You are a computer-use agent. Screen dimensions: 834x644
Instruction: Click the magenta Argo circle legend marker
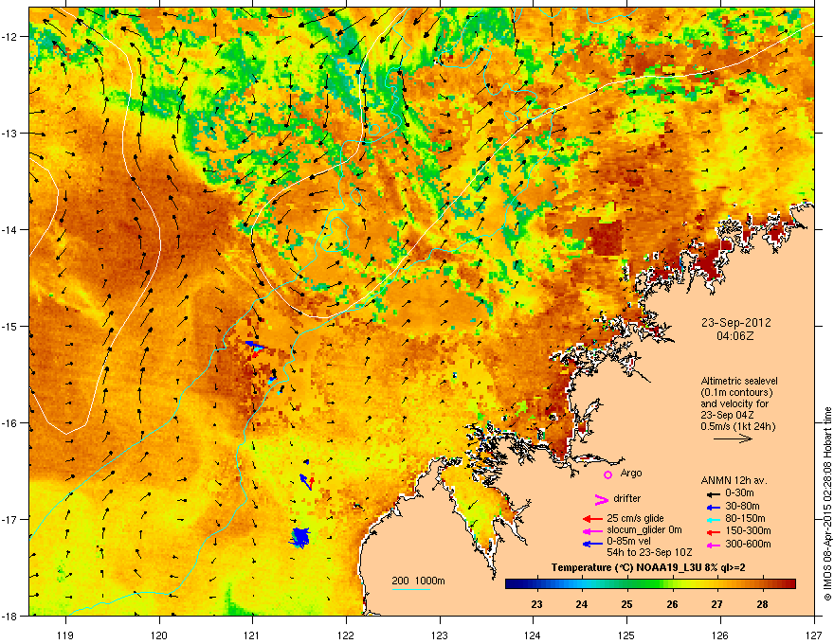pos(607,474)
